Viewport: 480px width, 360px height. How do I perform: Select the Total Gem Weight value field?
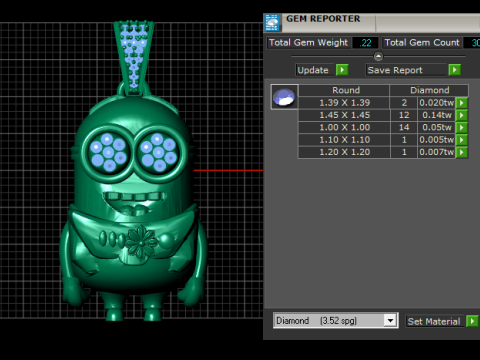click(x=366, y=43)
